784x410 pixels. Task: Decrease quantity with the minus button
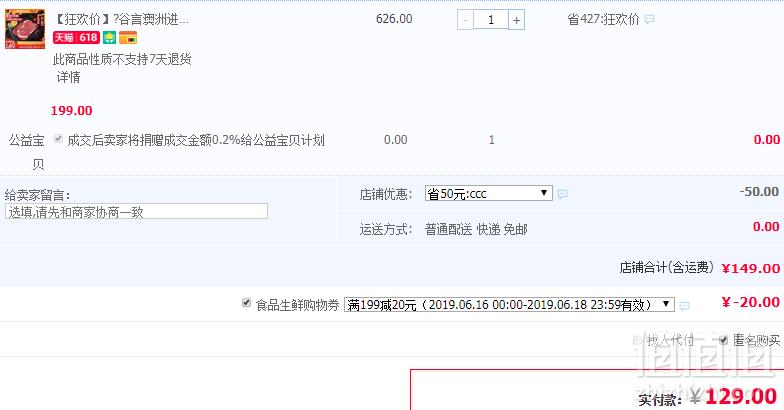tap(466, 20)
